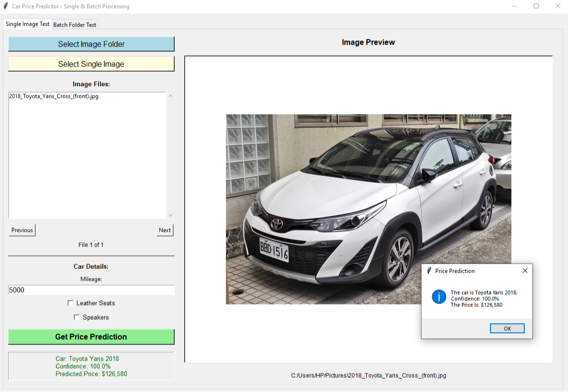
Task: Click the app feather icon in title bar
Action: [x=6, y=6]
